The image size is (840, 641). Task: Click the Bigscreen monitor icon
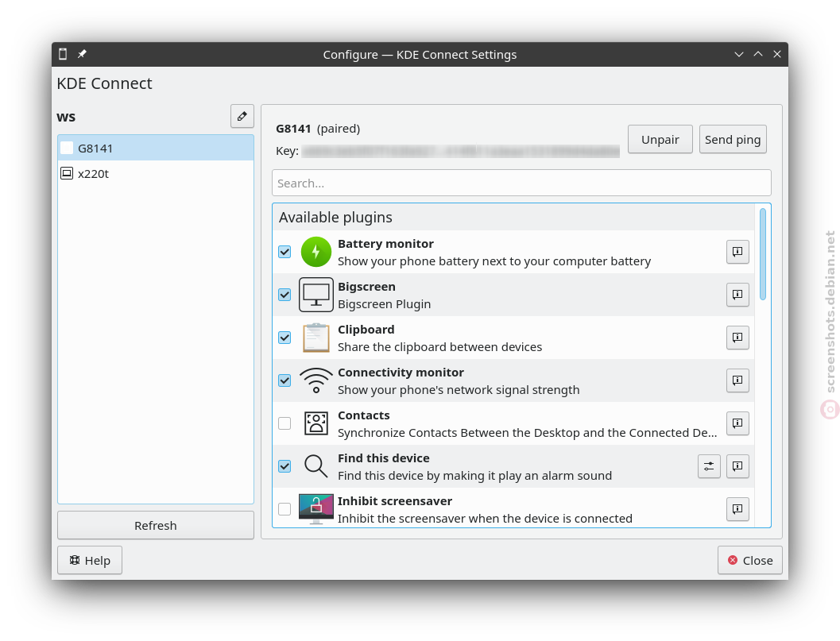[x=316, y=295]
